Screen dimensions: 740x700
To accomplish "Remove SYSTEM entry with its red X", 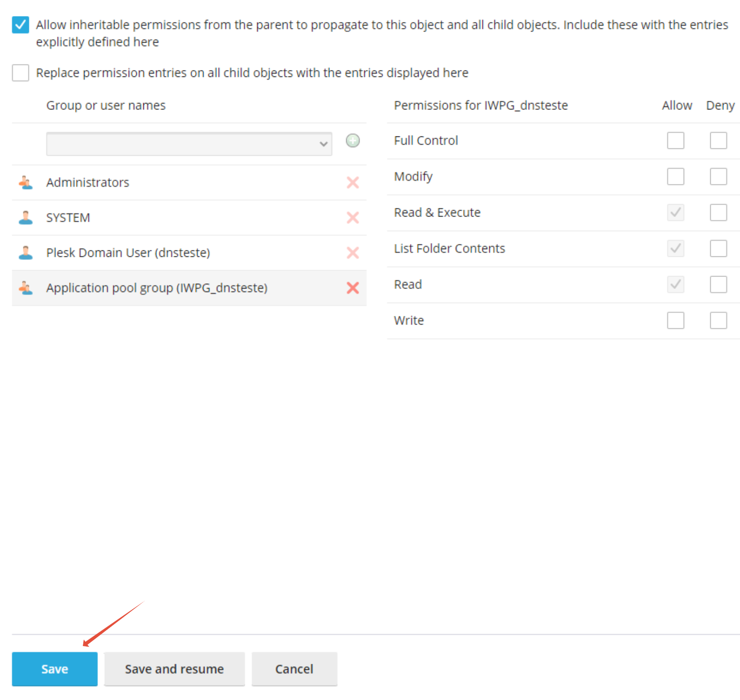I will [352, 217].
